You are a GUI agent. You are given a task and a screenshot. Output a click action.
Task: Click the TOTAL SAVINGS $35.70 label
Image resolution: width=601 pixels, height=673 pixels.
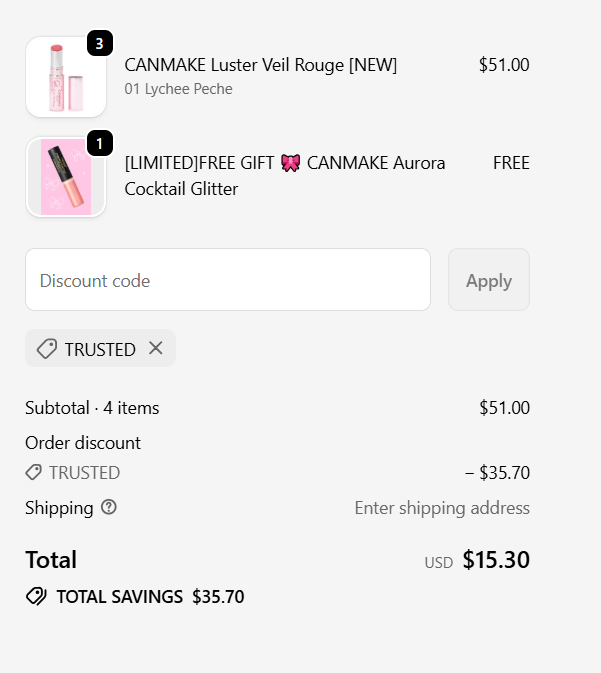pyautogui.click(x=150, y=597)
